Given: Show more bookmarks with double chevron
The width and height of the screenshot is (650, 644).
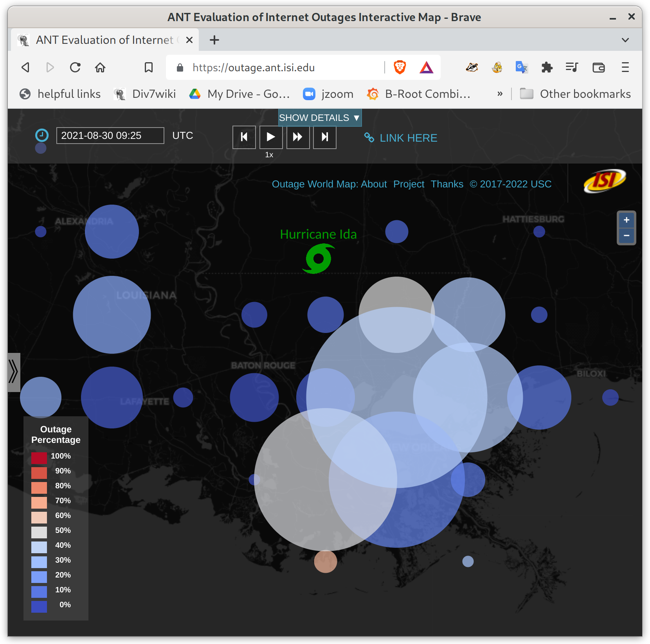Looking at the screenshot, I should coord(500,94).
